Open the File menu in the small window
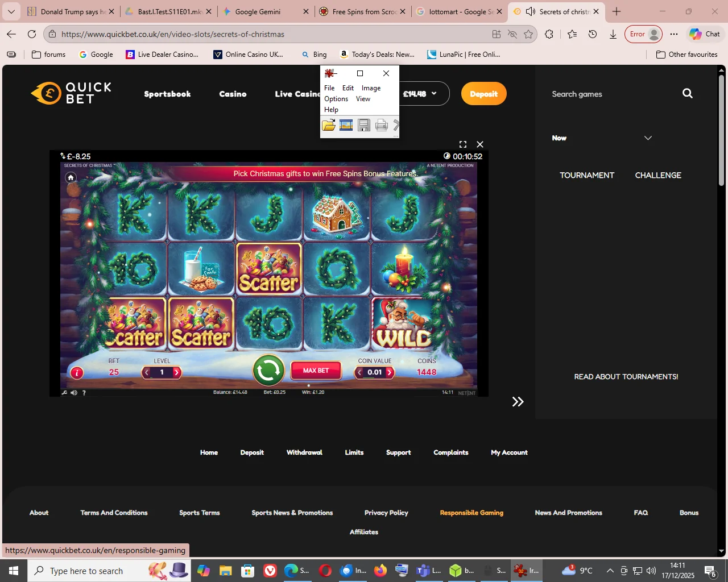The height and width of the screenshot is (582, 728). pyautogui.click(x=329, y=88)
